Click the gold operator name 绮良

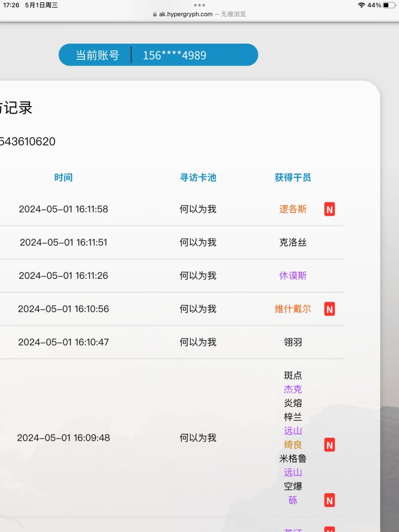(x=293, y=445)
